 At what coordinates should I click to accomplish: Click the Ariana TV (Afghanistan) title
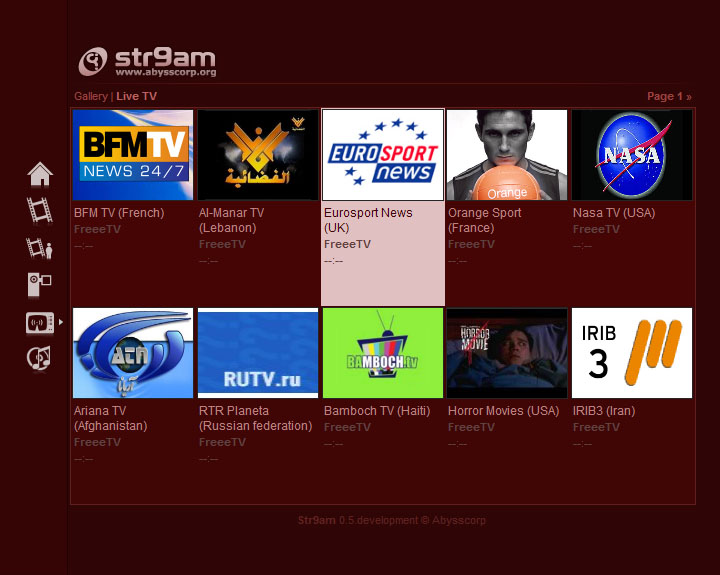pyautogui.click(x=111, y=418)
